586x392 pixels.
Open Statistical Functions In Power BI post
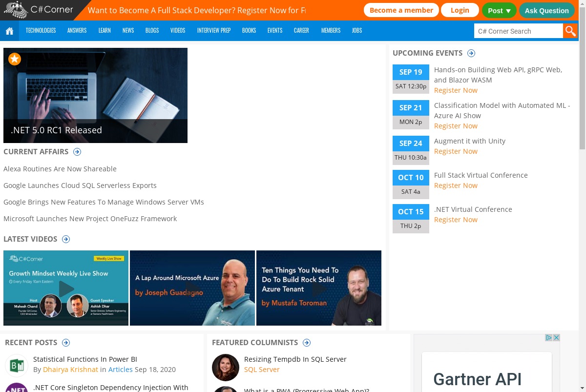(x=85, y=359)
